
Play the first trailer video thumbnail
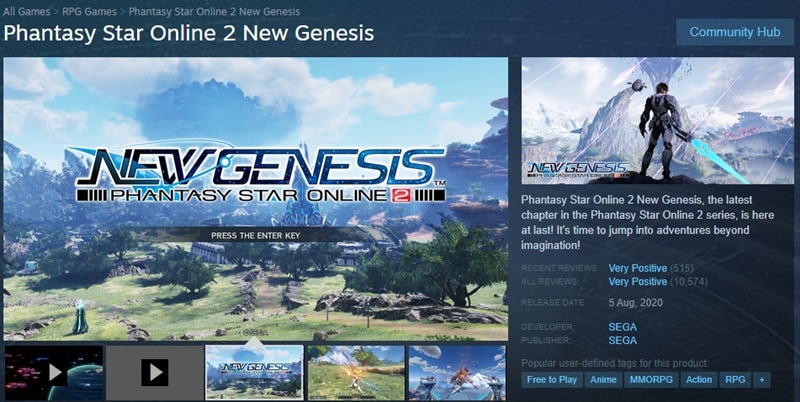coord(54,373)
